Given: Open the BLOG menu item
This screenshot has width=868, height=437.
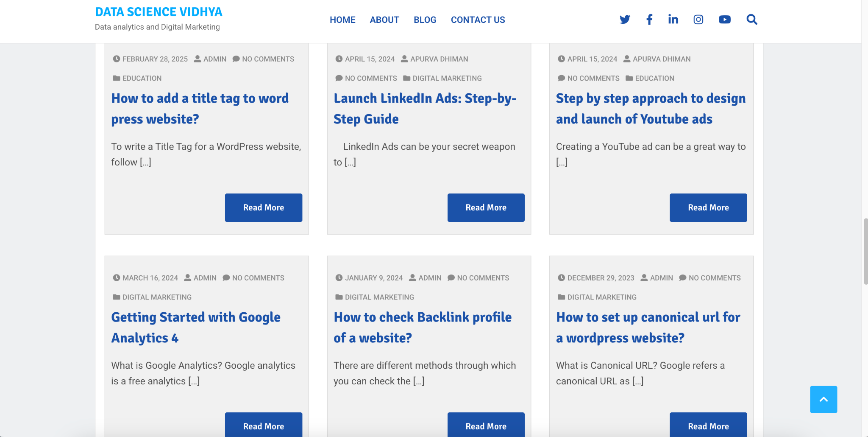Looking at the screenshot, I should pos(425,20).
